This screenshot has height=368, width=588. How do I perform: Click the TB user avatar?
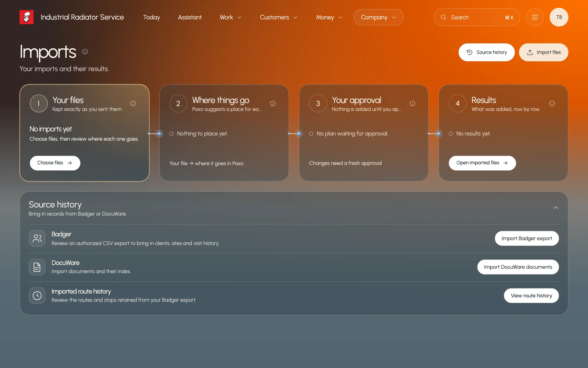(559, 17)
